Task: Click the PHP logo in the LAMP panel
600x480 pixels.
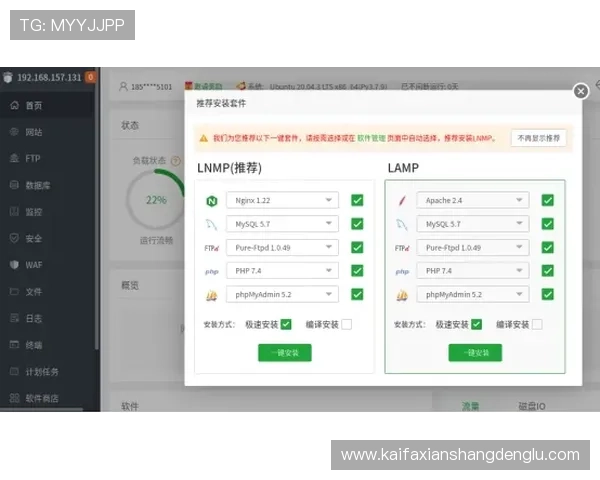Action: click(x=402, y=271)
